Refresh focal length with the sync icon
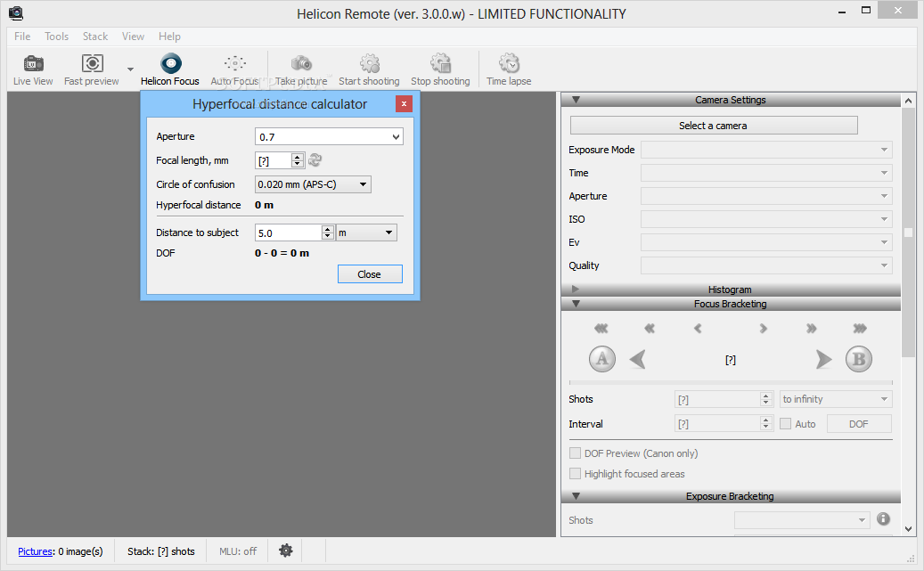The image size is (924, 571). [315, 159]
